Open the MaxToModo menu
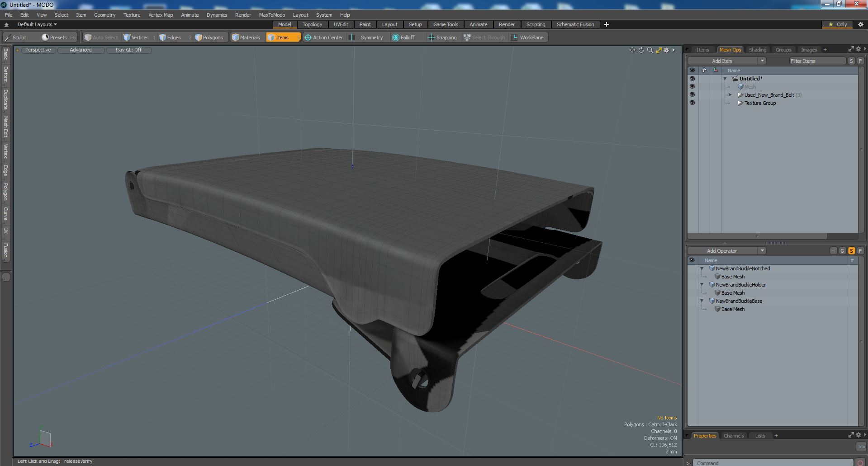 (x=272, y=15)
